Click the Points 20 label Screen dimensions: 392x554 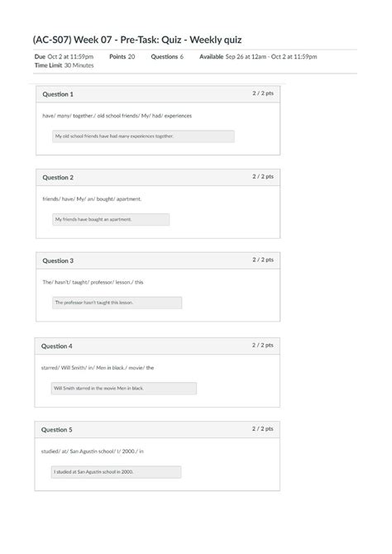(122, 56)
